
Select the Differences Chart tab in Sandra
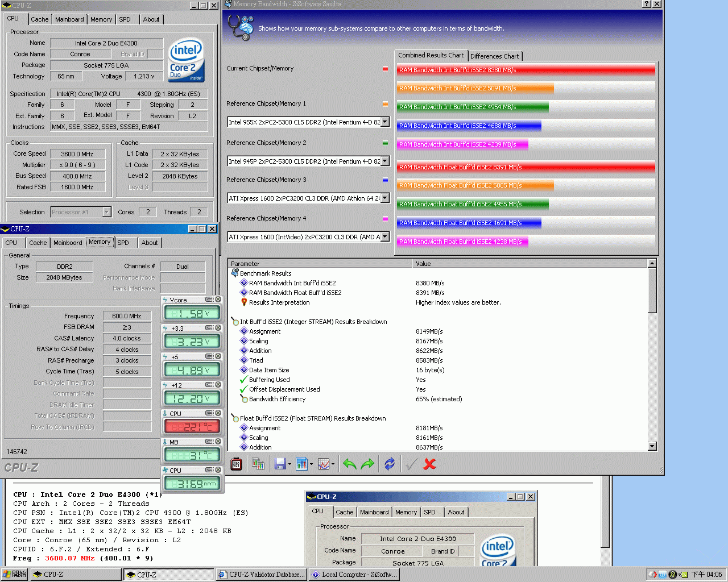coord(494,56)
